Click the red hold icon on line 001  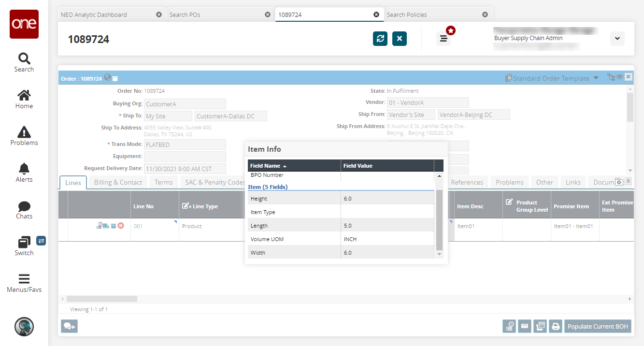[121, 226]
